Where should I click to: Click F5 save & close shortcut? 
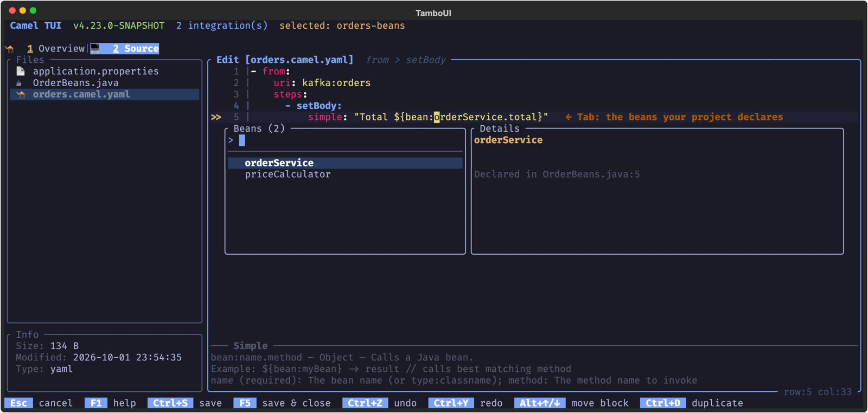tap(282, 403)
